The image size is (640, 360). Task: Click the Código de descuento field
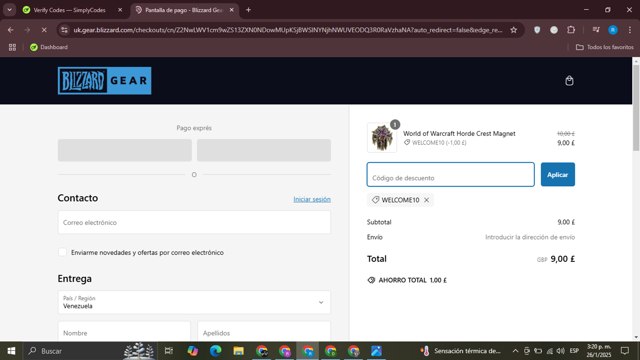coord(451,175)
